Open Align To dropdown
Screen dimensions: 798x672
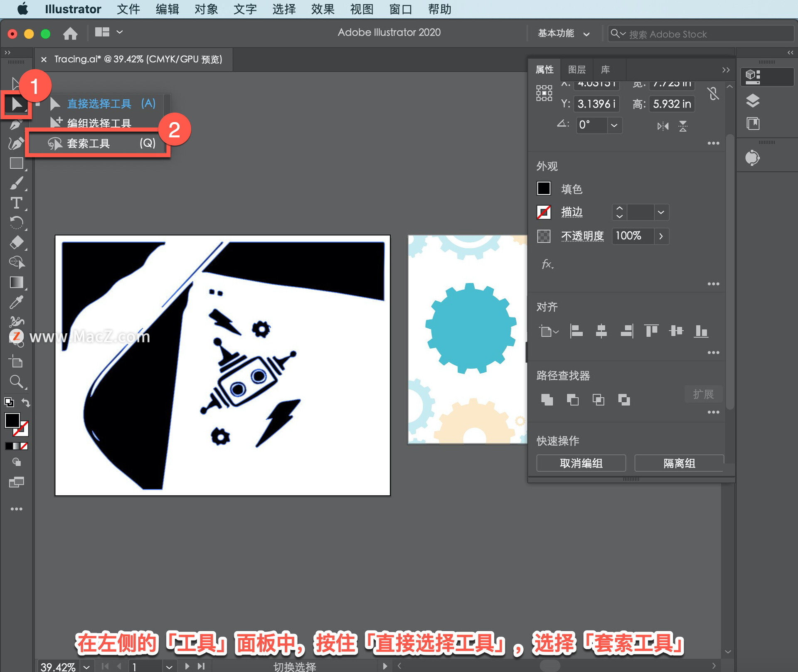(549, 331)
